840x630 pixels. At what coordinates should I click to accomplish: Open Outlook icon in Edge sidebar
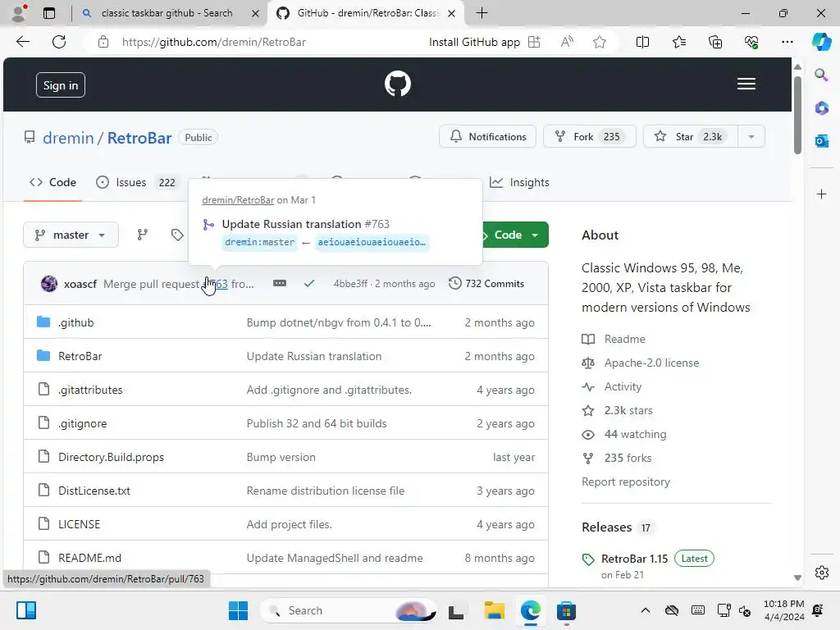821,141
